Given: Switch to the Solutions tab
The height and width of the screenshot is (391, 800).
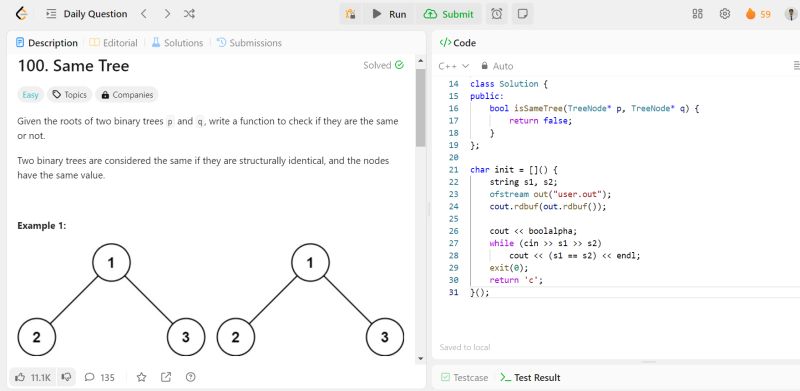Looking at the screenshot, I should 177,43.
